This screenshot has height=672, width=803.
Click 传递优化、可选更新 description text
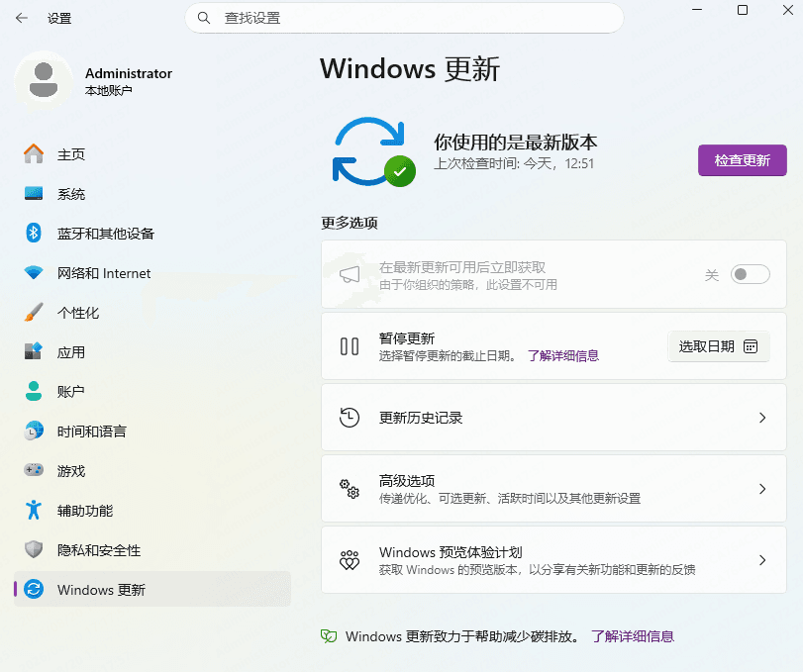tap(510, 498)
